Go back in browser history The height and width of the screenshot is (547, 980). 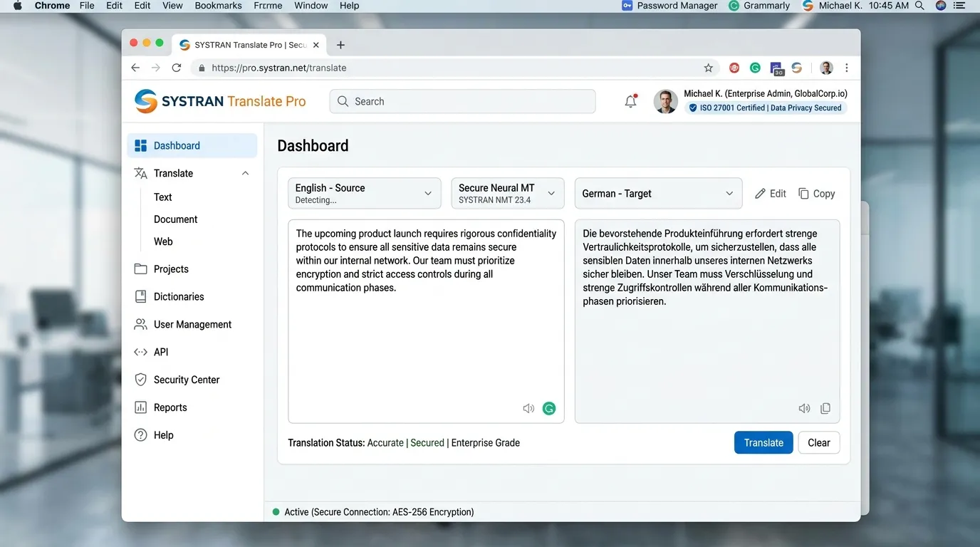click(x=135, y=68)
